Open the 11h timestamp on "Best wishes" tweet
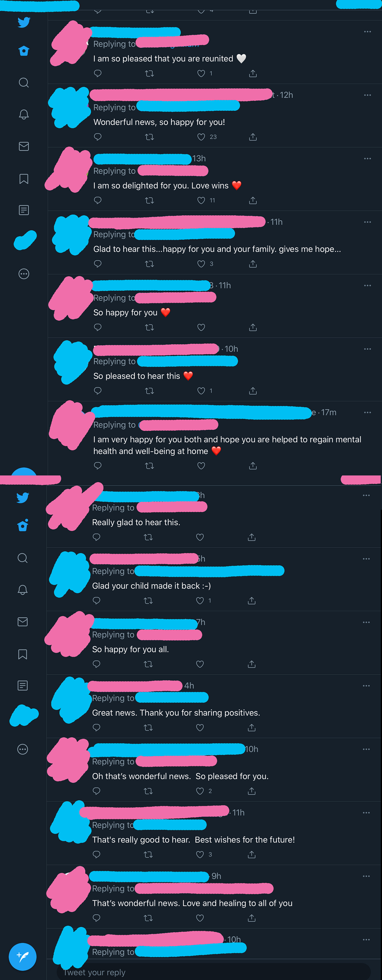 pos(238,813)
